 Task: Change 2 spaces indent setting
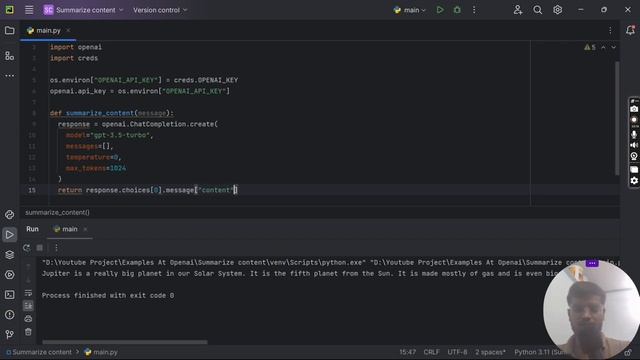(x=490, y=352)
